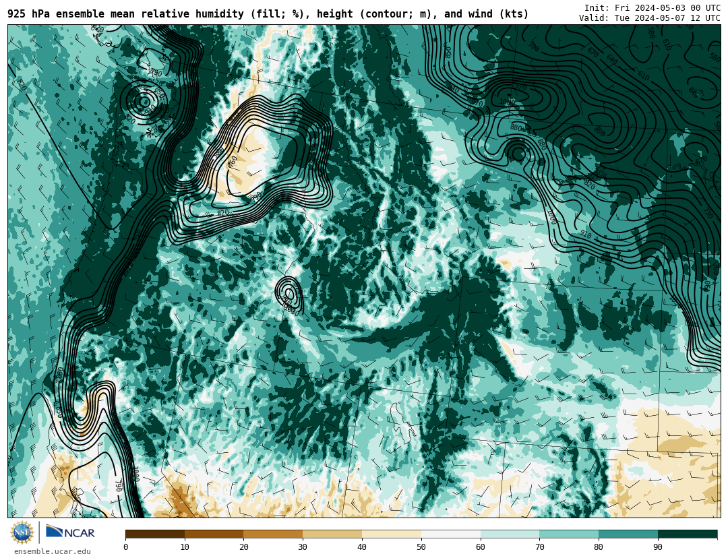Click the colorbar tick label 20
Viewport: 728px width, 560px height.
pos(244,547)
